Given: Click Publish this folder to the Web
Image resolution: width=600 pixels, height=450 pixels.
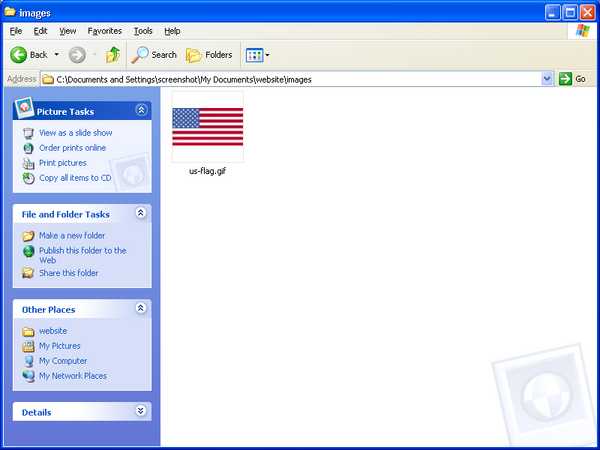Looking at the screenshot, I should pyautogui.click(x=83, y=255).
